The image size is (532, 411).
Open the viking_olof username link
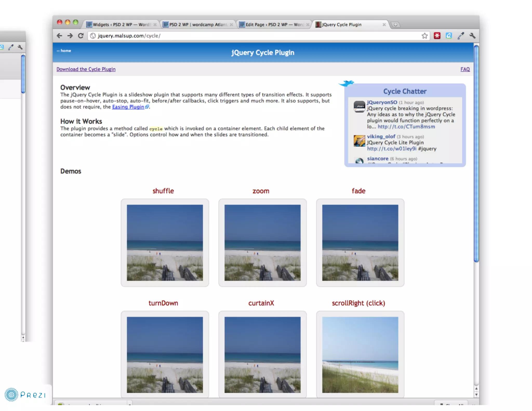pos(381,137)
